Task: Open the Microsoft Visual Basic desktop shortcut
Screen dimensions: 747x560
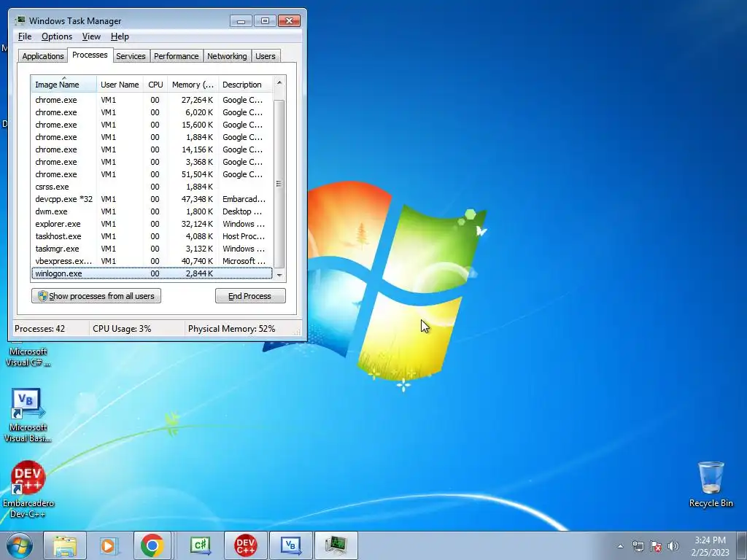Action: point(28,414)
